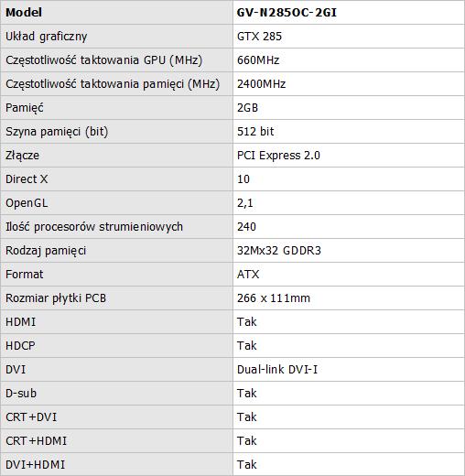Click the 2400MHz memory clock value

point(261,84)
